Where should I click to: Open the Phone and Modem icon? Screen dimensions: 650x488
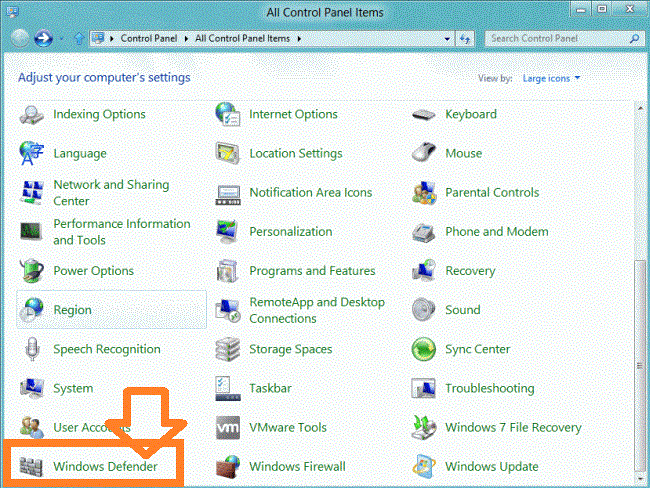423,232
